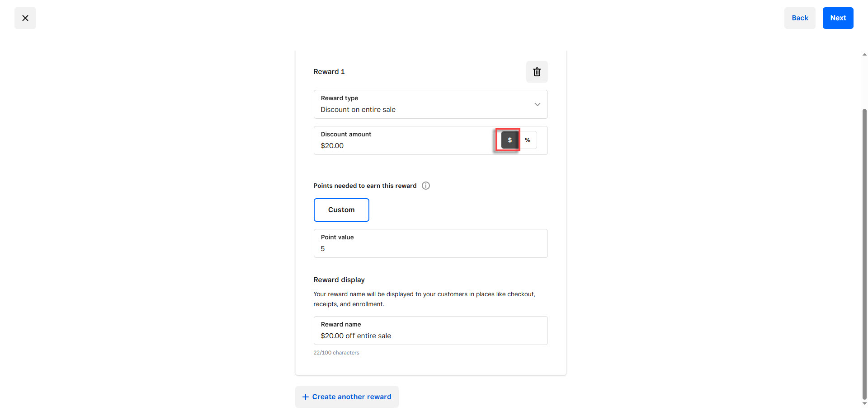Expand the Reward type chevron arrow

537,104
